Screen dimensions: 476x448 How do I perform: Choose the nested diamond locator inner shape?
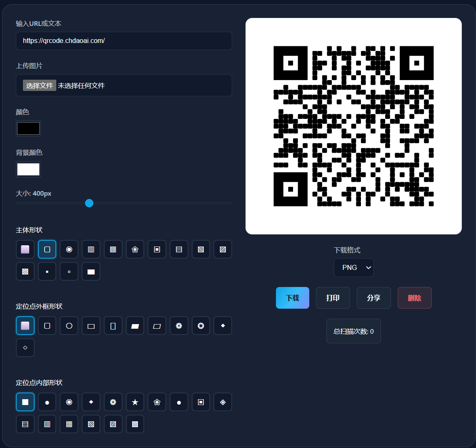tap(223, 402)
